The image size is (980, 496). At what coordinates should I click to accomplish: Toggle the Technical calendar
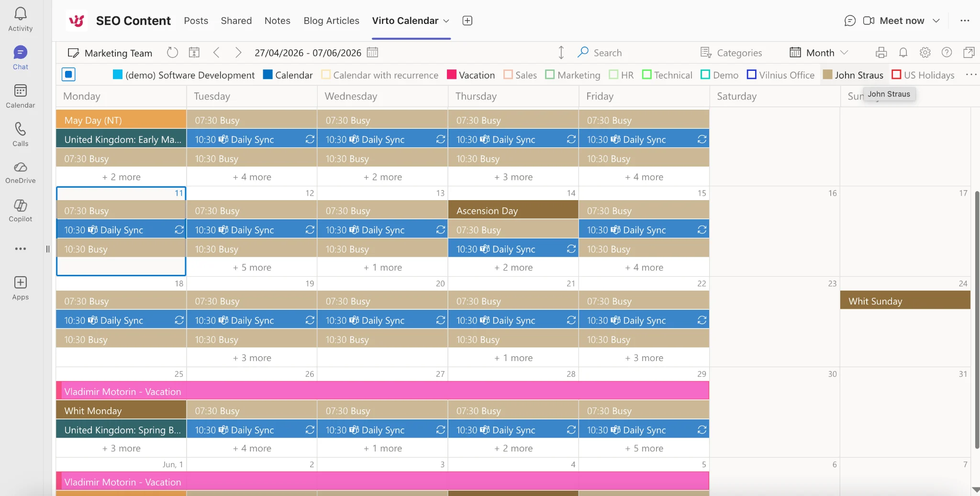click(x=667, y=75)
